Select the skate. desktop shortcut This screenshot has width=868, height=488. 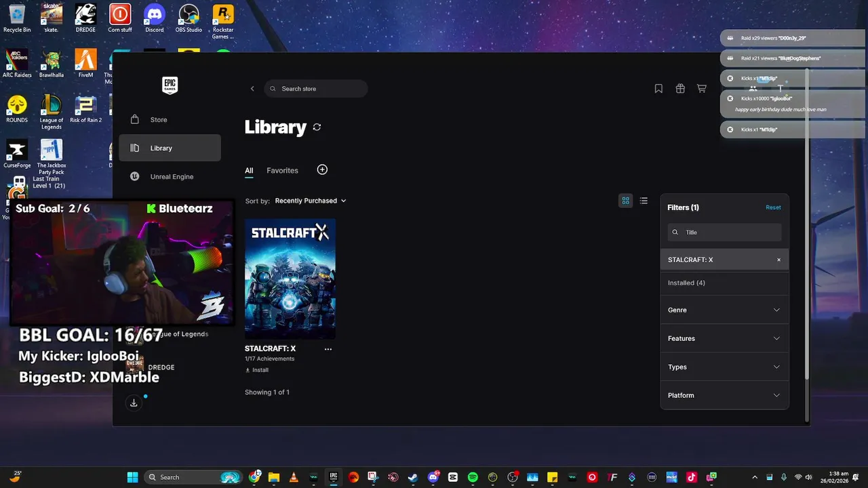(52, 18)
